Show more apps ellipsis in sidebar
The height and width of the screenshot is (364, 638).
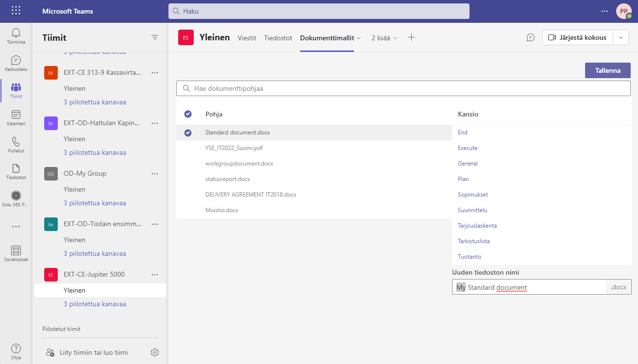[16, 226]
